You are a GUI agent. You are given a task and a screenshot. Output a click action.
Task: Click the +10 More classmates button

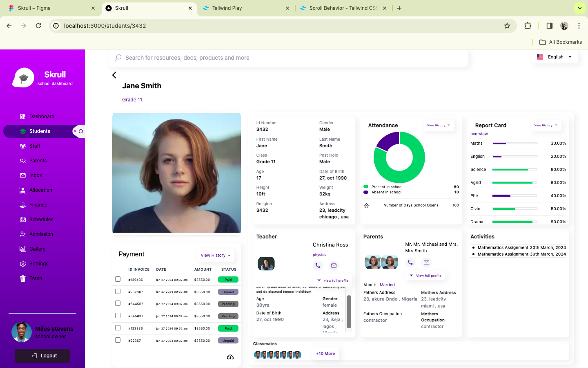[x=325, y=354]
